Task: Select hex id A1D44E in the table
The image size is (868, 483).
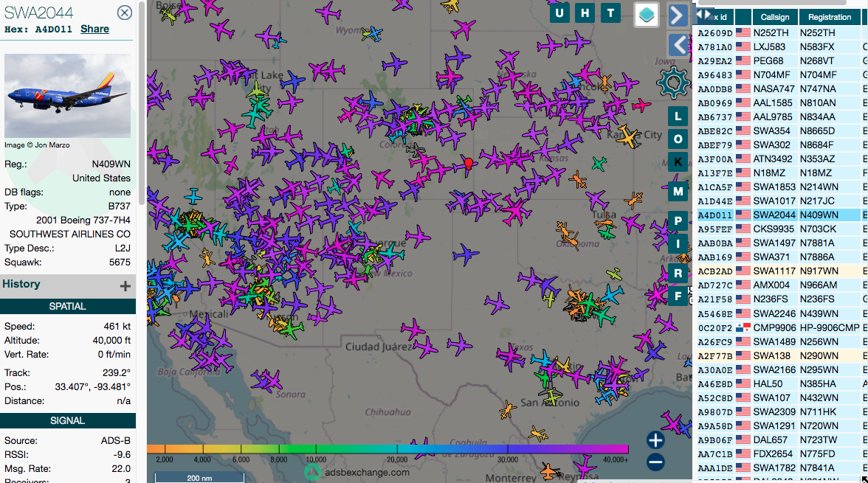Action: pos(714,201)
